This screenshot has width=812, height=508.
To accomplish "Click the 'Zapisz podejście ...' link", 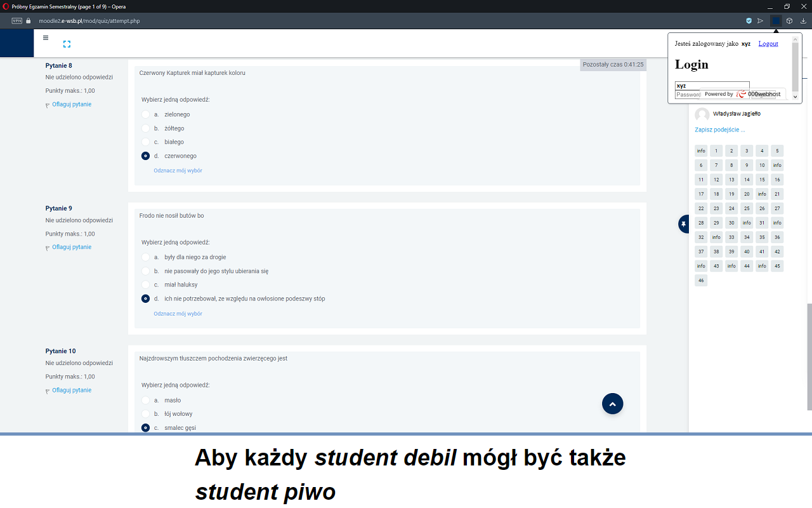I will (x=720, y=130).
